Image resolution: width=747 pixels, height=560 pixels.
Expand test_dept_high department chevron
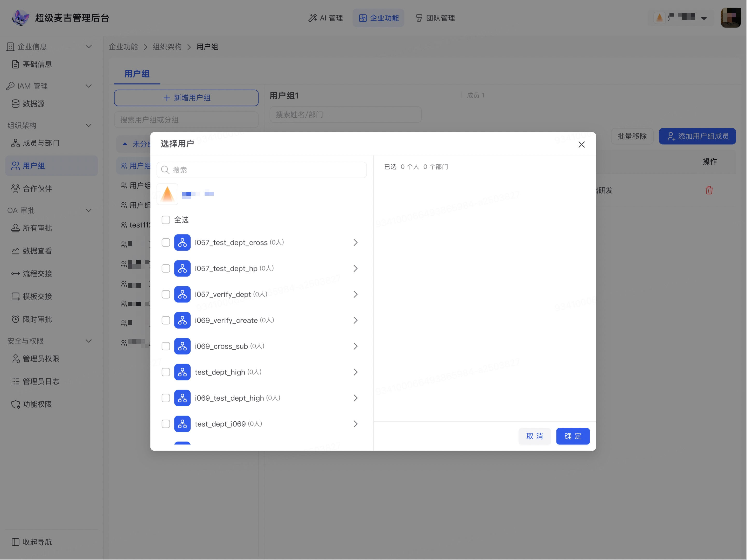[x=355, y=372]
